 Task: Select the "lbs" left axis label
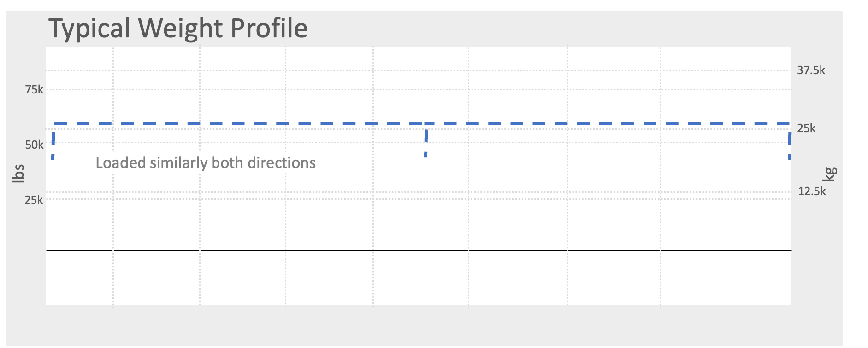[18, 174]
